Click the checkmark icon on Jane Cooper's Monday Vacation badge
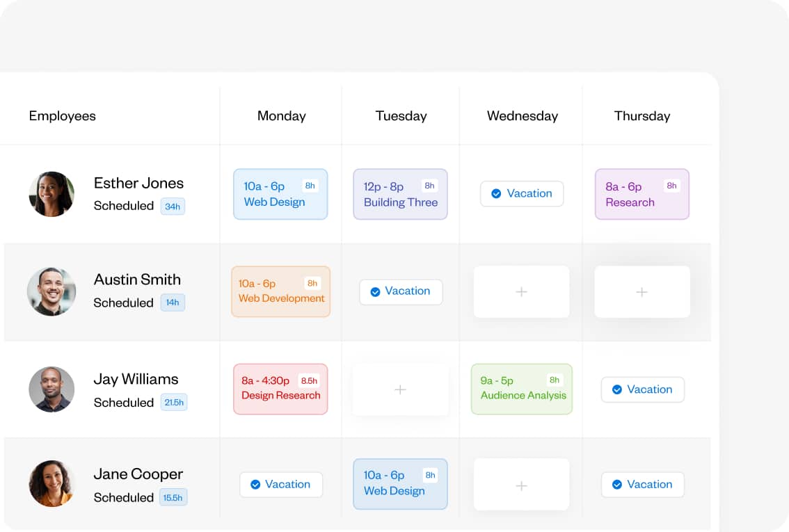This screenshot has height=532, width=789. click(255, 484)
